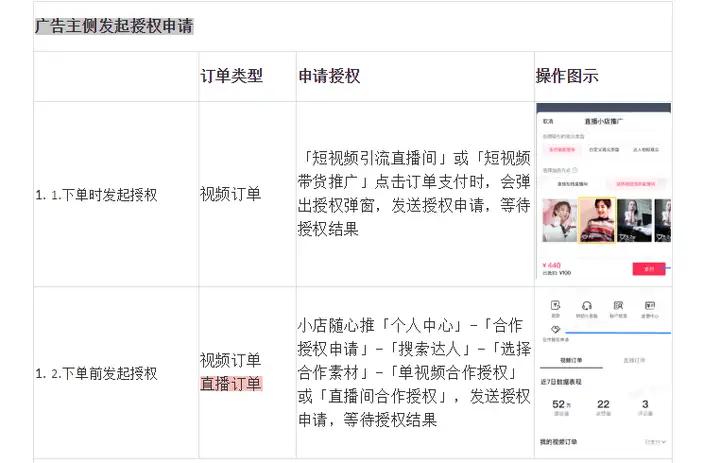Open the invoice center icon with yen symbol
This screenshot has height=463, width=720.
[x=650, y=305]
